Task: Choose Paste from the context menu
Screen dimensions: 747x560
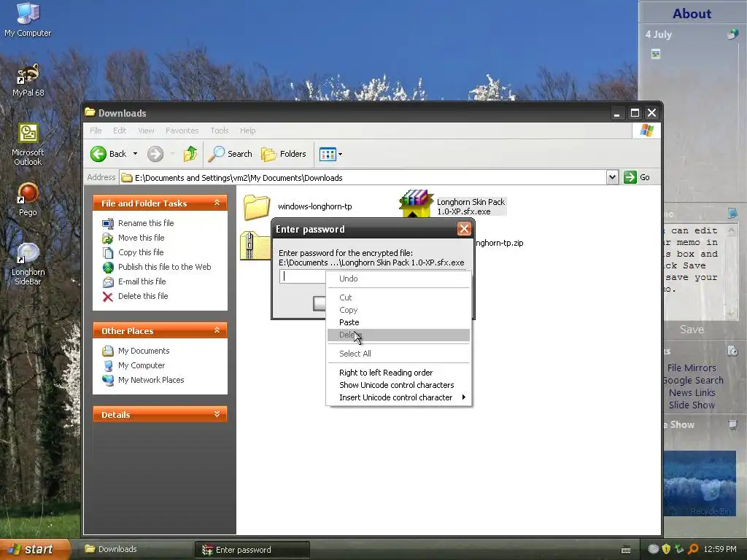Action: coord(398,322)
